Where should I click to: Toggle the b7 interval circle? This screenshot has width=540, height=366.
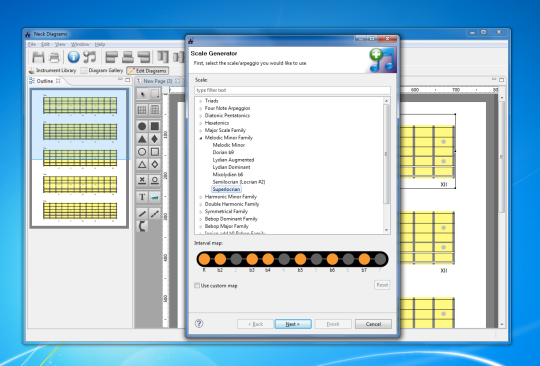click(364, 259)
